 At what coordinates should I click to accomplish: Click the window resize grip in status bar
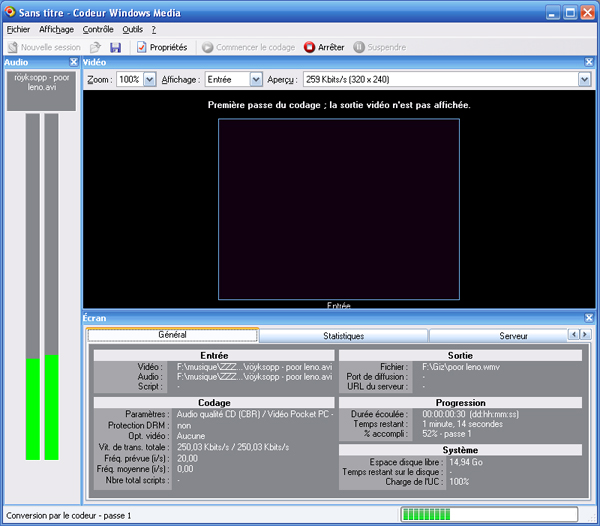tap(592, 518)
